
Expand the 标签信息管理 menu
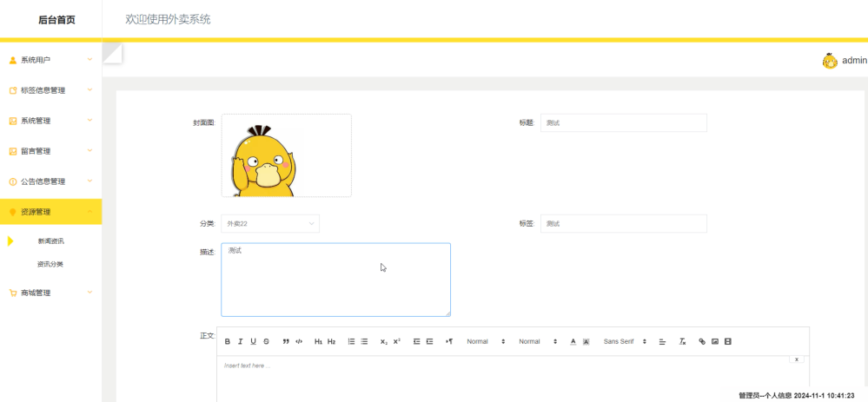click(51, 90)
